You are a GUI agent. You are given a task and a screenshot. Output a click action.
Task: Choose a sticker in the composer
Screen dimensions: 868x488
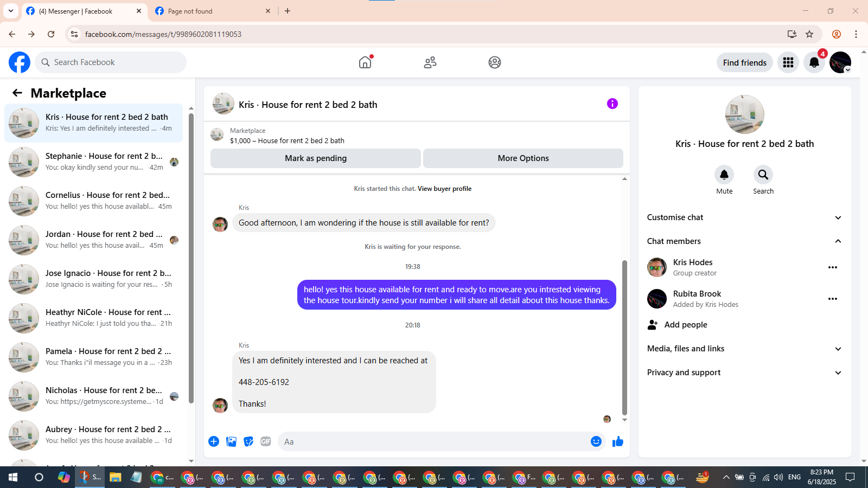pos(248,441)
